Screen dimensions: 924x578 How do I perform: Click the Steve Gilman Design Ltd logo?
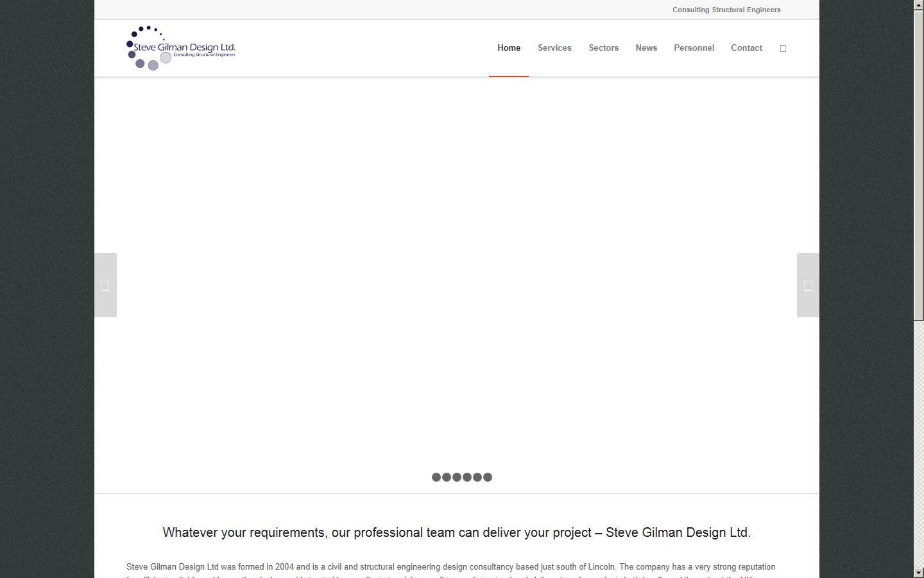[181, 47]
